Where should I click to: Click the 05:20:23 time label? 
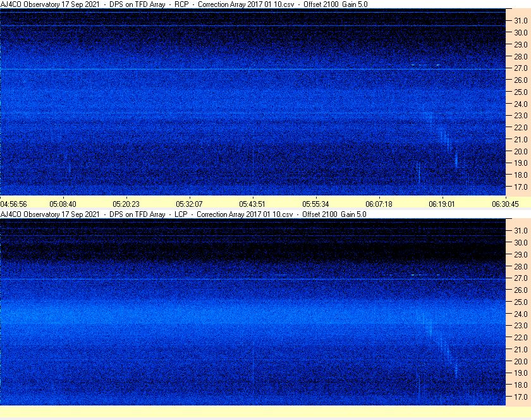[126, 204]
